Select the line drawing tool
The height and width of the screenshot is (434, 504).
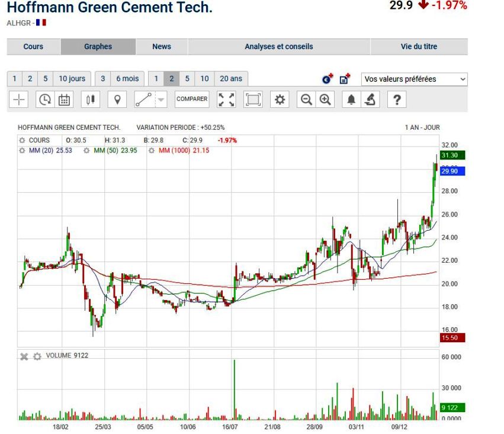tap(145, 100)
